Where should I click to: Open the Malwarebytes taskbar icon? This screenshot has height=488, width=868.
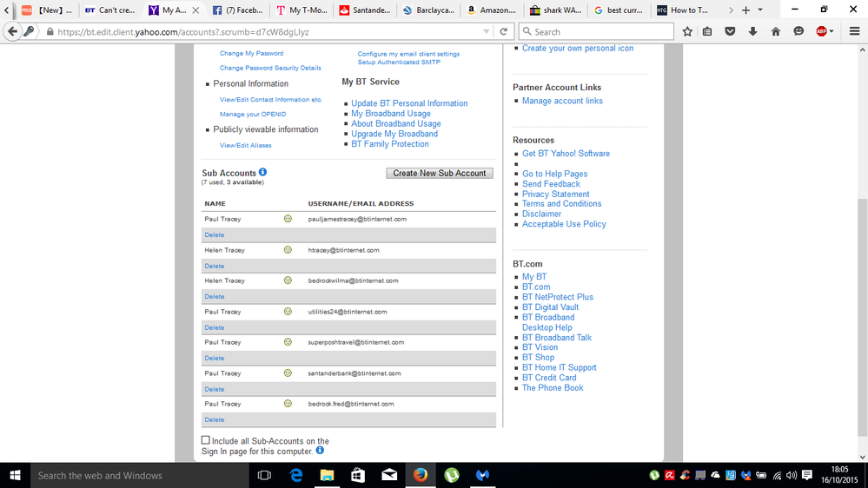(x=483, y=475)
